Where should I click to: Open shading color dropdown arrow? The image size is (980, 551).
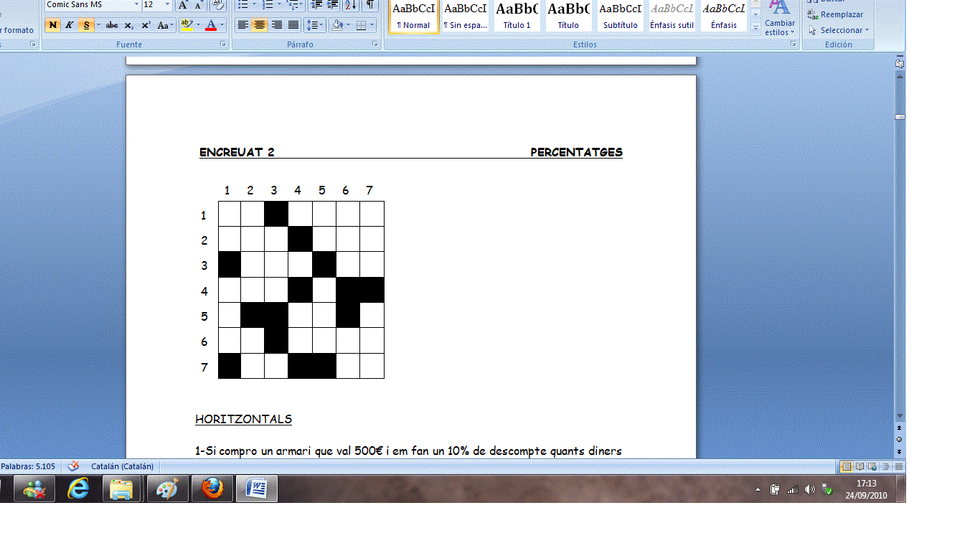[x=348, y=25]
